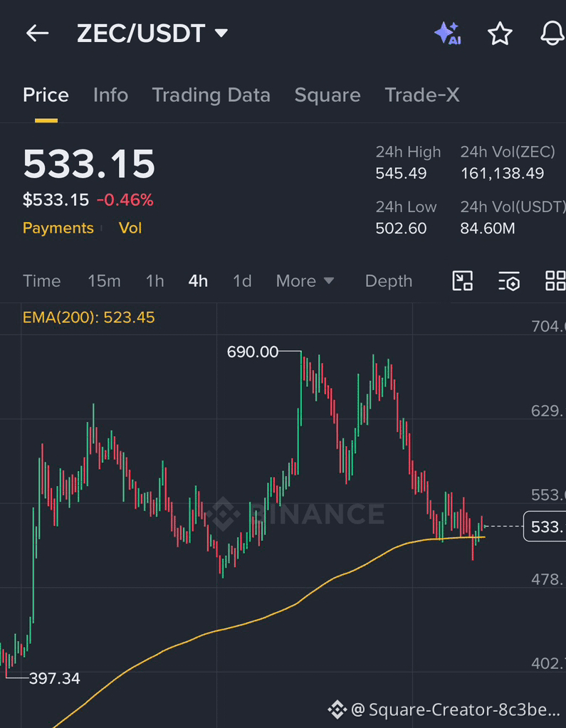This screenshot has width=566, height=728.
Task: Add ZEC/USDT to favorites star
Action: point(500,33)
